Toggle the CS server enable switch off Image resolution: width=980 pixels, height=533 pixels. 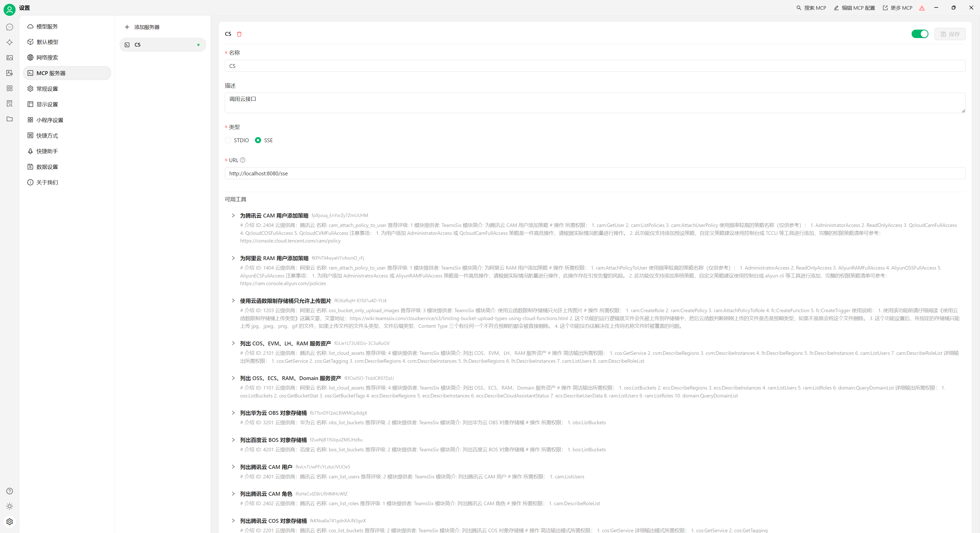[x=920, y=34]
